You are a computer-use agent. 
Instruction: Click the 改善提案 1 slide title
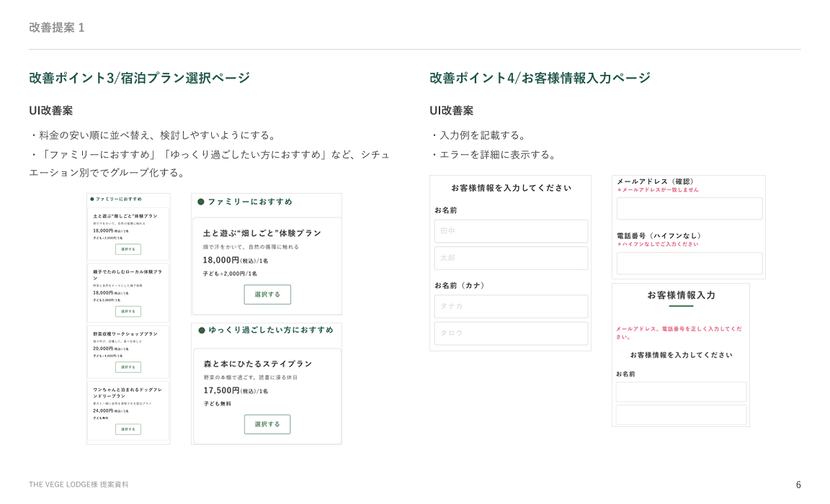coord(57,27)
